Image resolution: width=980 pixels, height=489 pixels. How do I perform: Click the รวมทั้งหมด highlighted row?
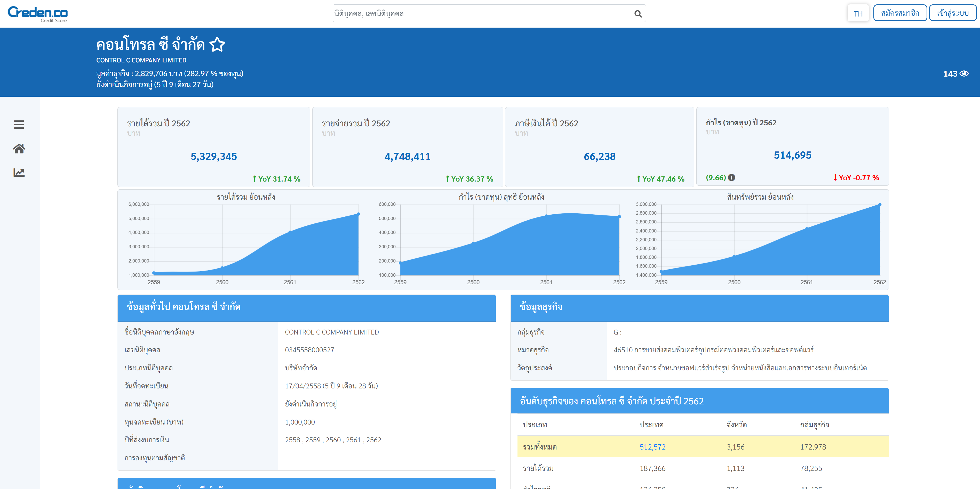pyautogui.click(x=703, y=447)
